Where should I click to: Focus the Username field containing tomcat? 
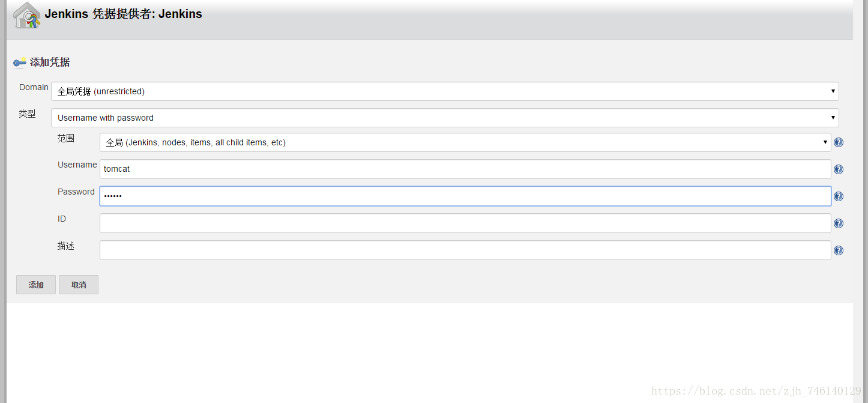pyautogui.click(x=465, y=169)
